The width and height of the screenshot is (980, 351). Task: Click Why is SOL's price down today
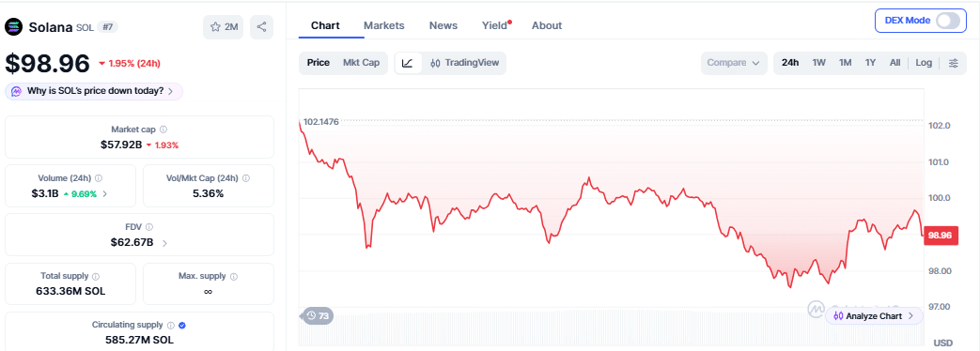pyautogui.click(x=94, y=91)
